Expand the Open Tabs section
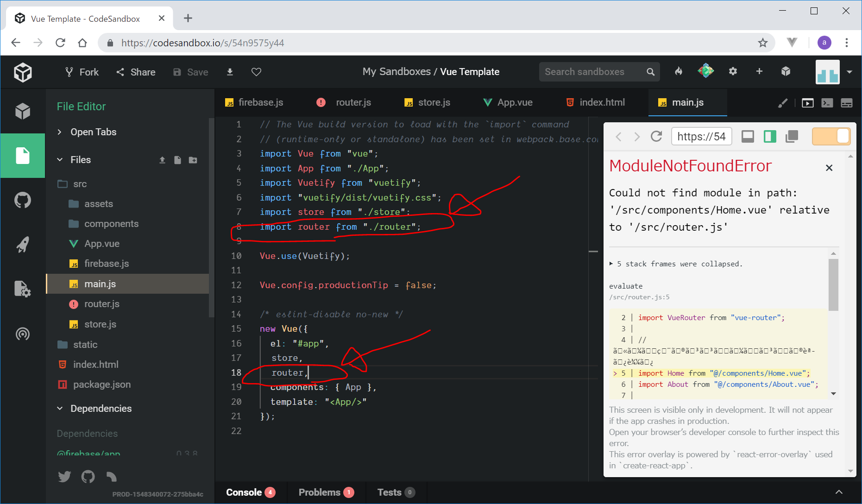Image resolution: width=862 pixels, height=504 pixels. (93, 132)
